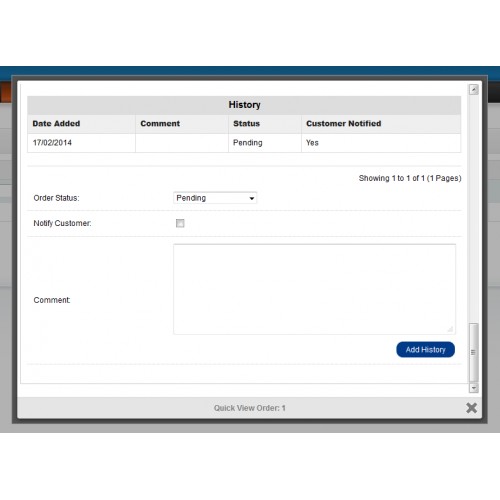The height and width of the screenshot is (500, 500).
Task: Click the Notify Customer label
Action: pos(62,223)
